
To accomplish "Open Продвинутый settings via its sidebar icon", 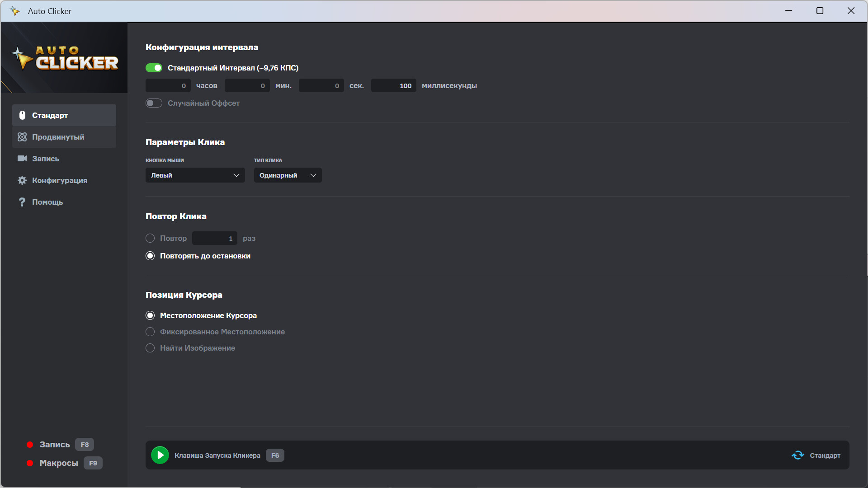I will coord(22,137).
